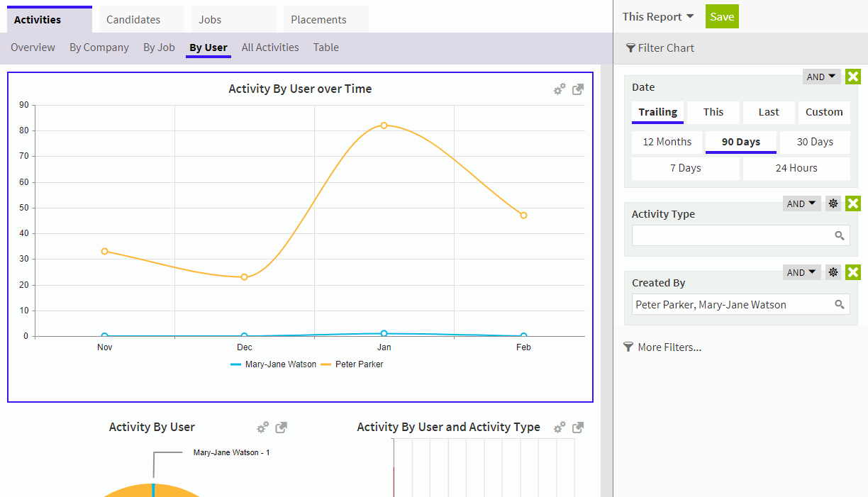
Task: Click Mary-Jane Watson - 1 pie label
Action: point(231,452)
